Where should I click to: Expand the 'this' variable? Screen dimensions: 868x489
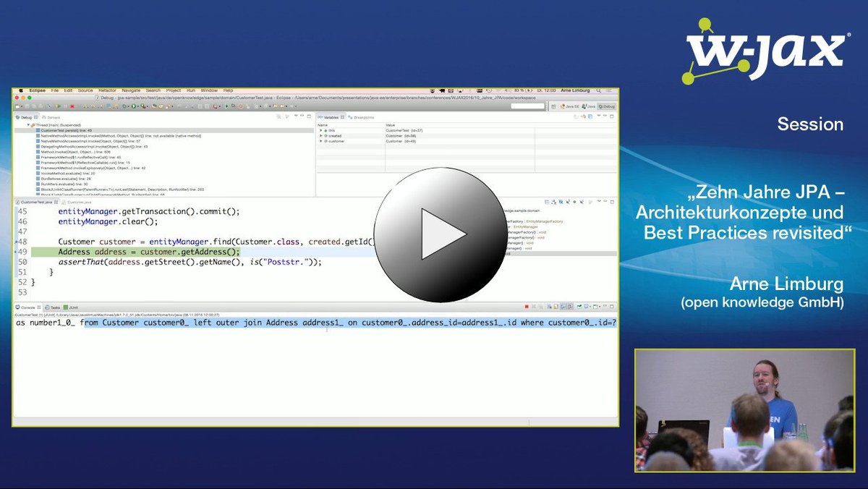coord(320,130)
